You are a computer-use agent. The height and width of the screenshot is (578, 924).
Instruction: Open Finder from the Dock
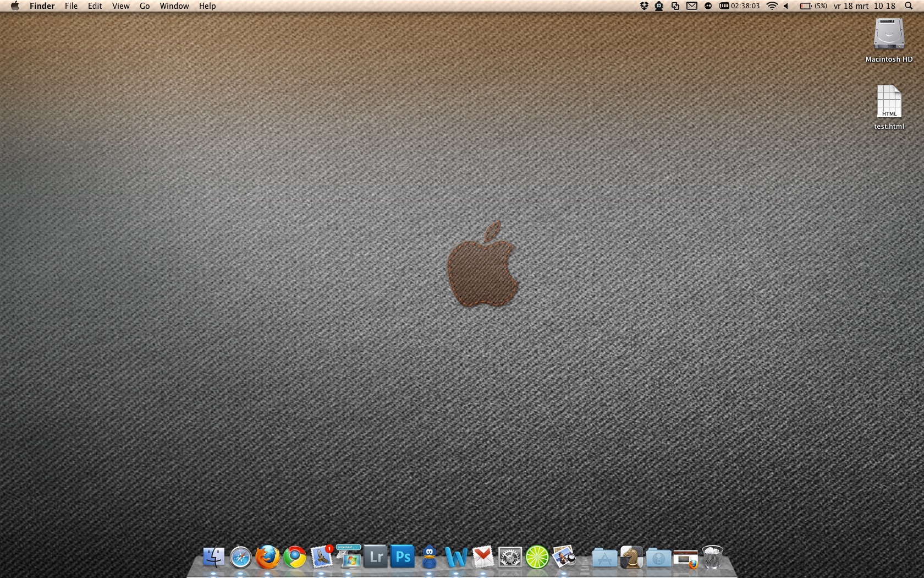tap(213, 557)
